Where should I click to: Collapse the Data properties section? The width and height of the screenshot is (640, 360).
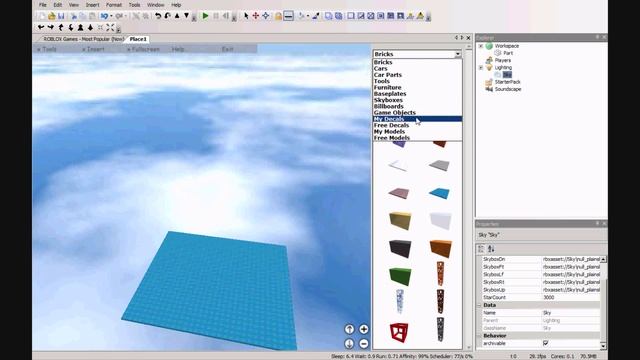[x=480, y=305]
